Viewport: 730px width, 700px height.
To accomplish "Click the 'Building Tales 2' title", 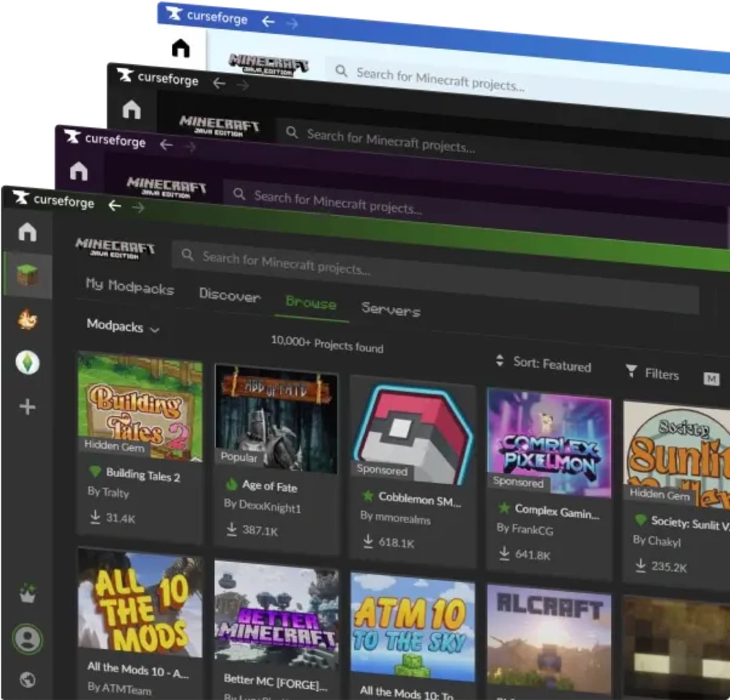I will coord(143,475).
